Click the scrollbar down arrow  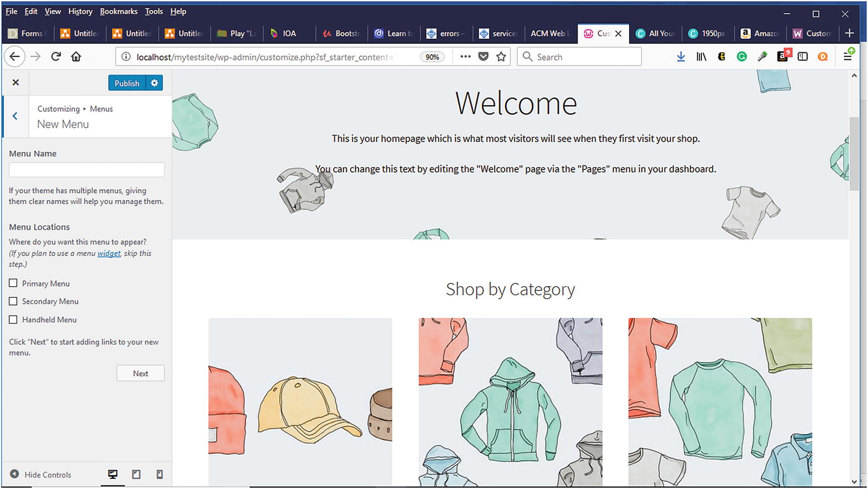854,481
